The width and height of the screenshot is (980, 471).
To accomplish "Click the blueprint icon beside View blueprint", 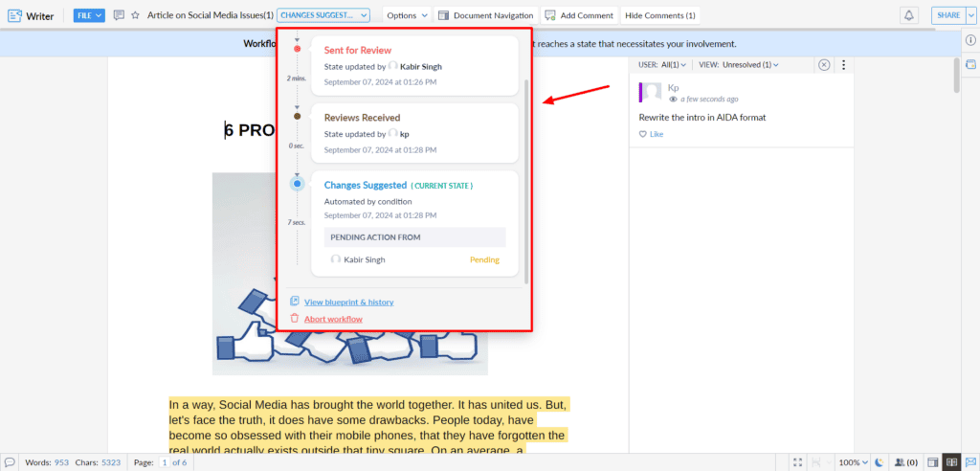I will 295,302.
